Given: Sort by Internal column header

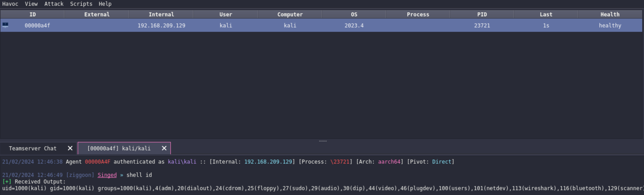Looking at the screenshot, I should click(x=161, y=15).
